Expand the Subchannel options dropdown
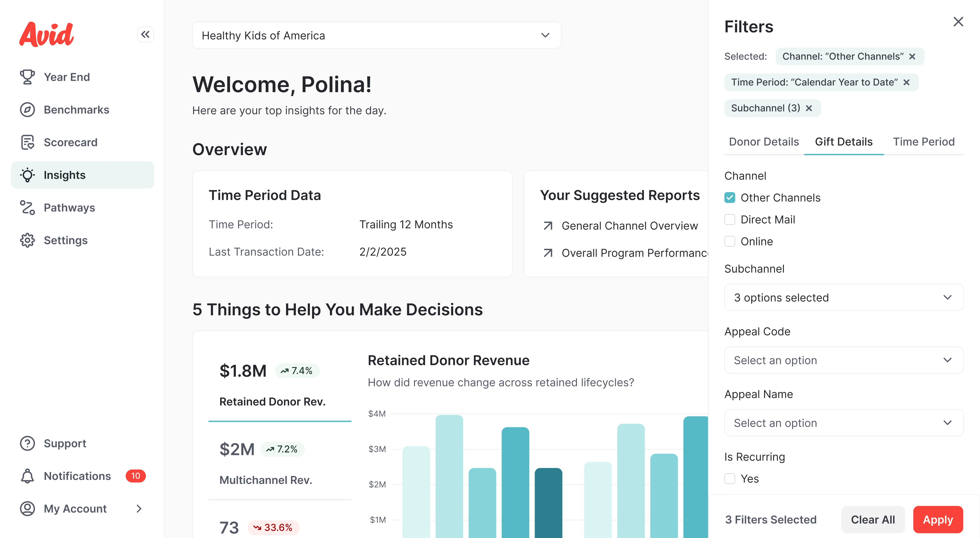This screenshot has height=538, width=980. point(843,297)
